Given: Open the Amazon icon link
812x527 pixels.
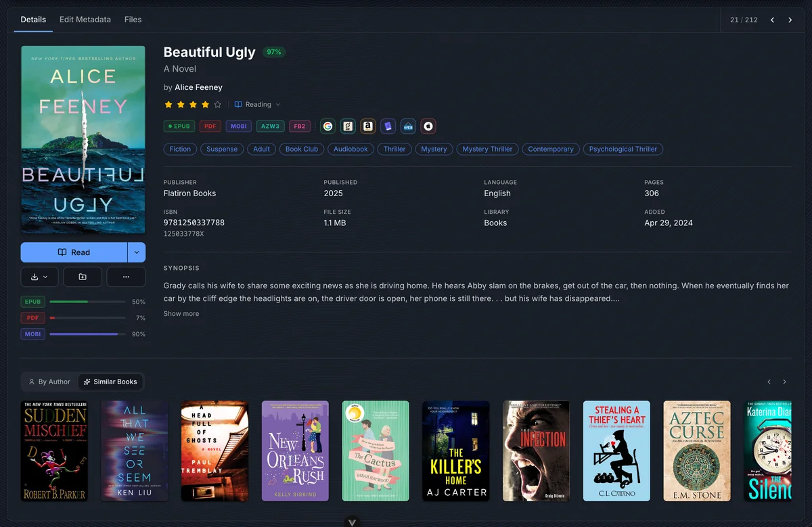Looking at the screenshot, I should pos(367,127).
